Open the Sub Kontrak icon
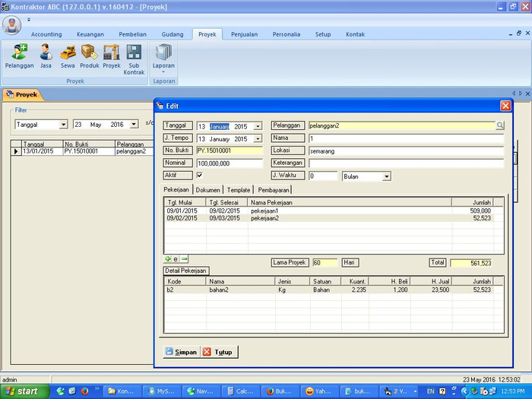Image resolution: width=532 pixels, height=399 pixels. click(134, 58)
